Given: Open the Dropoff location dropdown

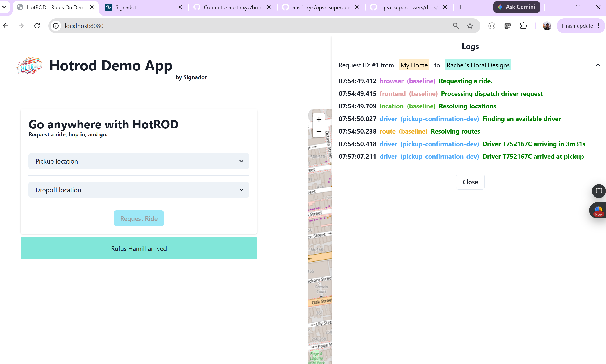Looking at the screenshot, I should point(139,190).
